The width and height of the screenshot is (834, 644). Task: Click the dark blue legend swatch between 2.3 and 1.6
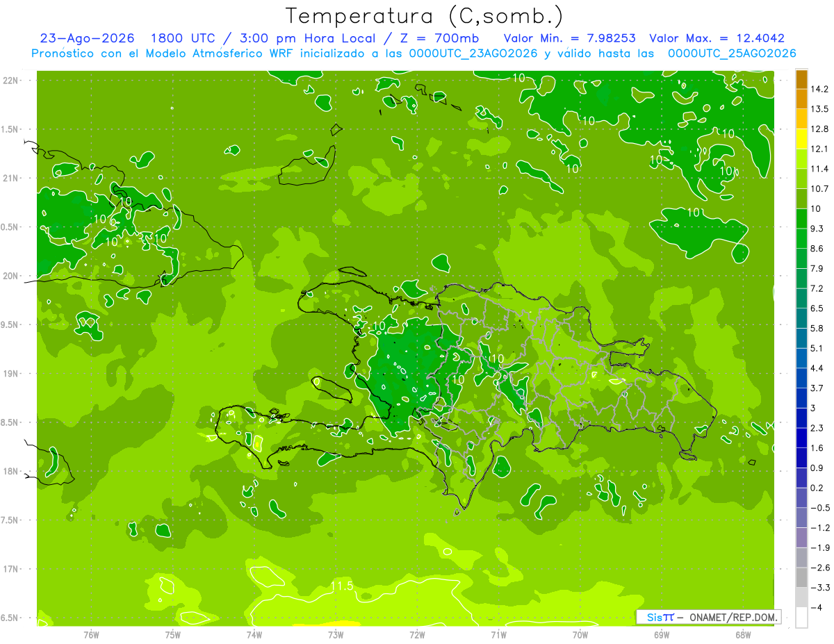pyautogui.click(x=801, y=437)
